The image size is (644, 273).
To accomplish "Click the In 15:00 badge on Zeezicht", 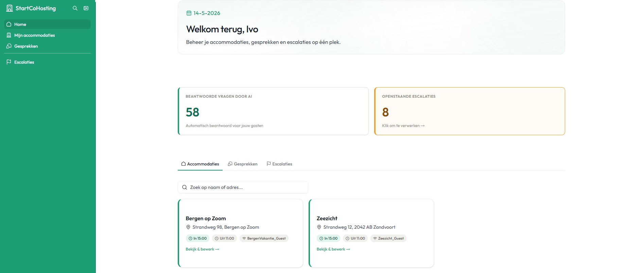I will tap(328, 238).
